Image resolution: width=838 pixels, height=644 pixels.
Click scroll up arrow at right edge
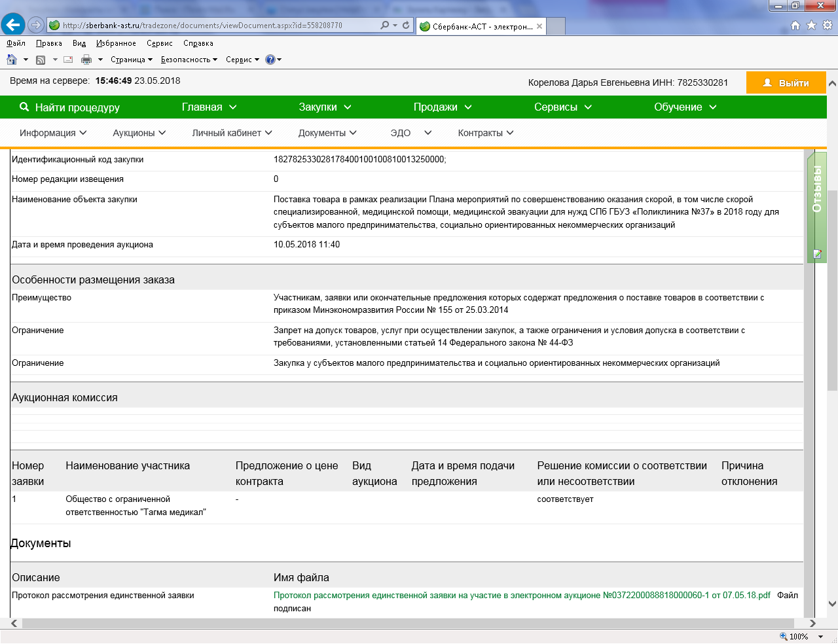(832, 84)
